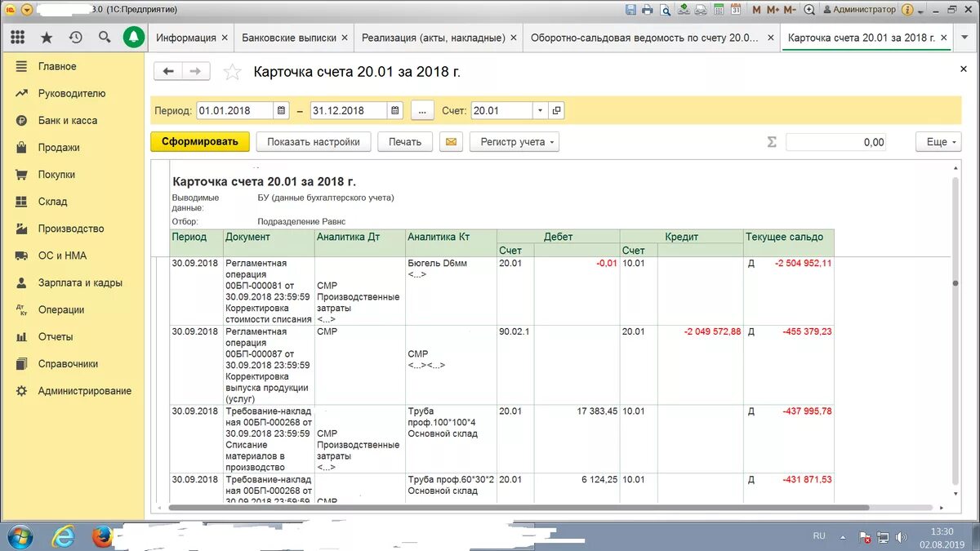Click the period start date field 01.01.2018
The image size is (980, 551).
pyautogui.click(x=235, y=111)
